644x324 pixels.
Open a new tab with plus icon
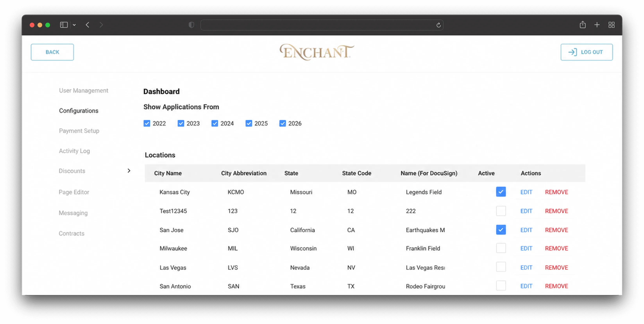click(597, 25)
